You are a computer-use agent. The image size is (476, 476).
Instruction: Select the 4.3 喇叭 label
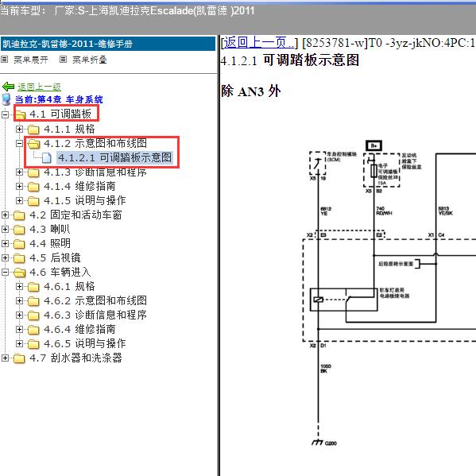(x=50, y=229)
